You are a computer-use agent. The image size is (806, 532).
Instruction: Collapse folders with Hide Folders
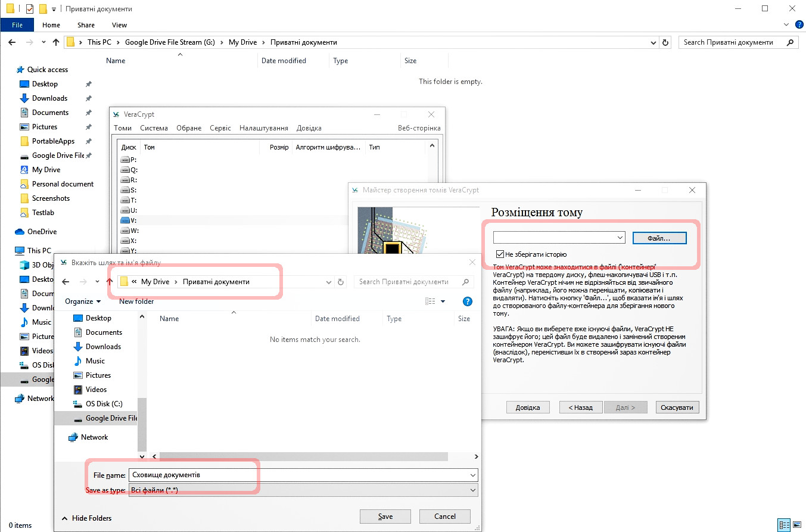coord(86,518)
